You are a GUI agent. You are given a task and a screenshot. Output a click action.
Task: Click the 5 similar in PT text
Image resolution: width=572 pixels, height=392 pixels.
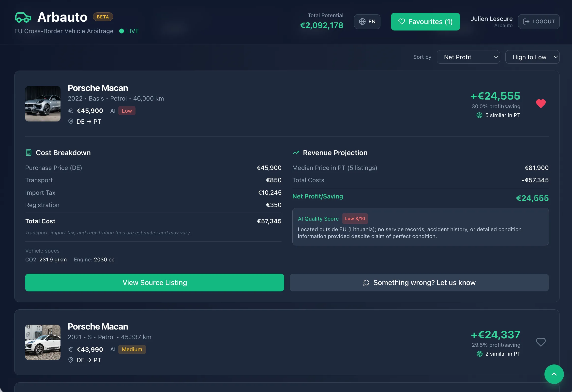(x=503, y=115)
